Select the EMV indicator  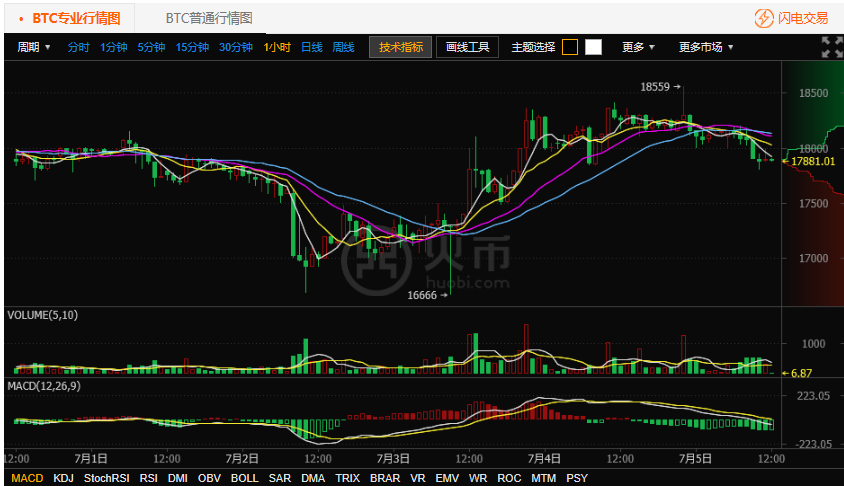tap(447, 478)
